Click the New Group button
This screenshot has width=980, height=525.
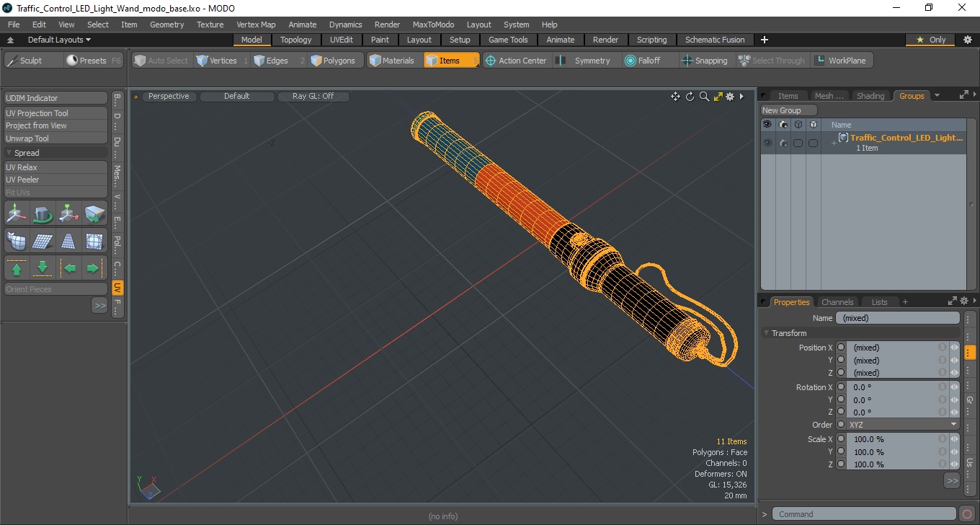coord(790,110)
